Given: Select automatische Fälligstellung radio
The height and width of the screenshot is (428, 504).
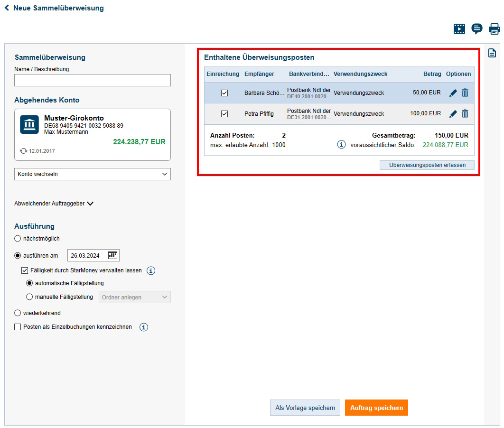Looking at the screenshot, I should 29,283.
